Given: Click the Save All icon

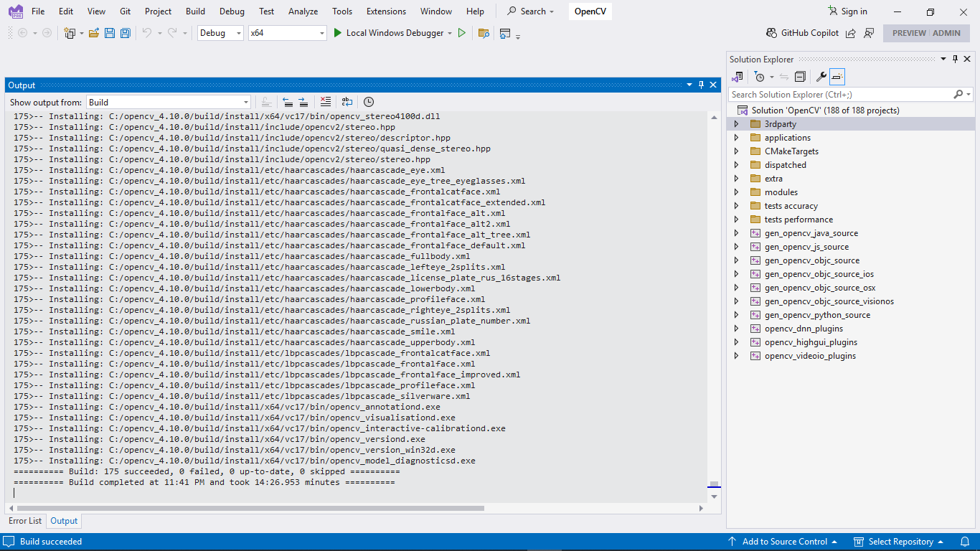Looking at the screenshot, I should tap(126, 33).
